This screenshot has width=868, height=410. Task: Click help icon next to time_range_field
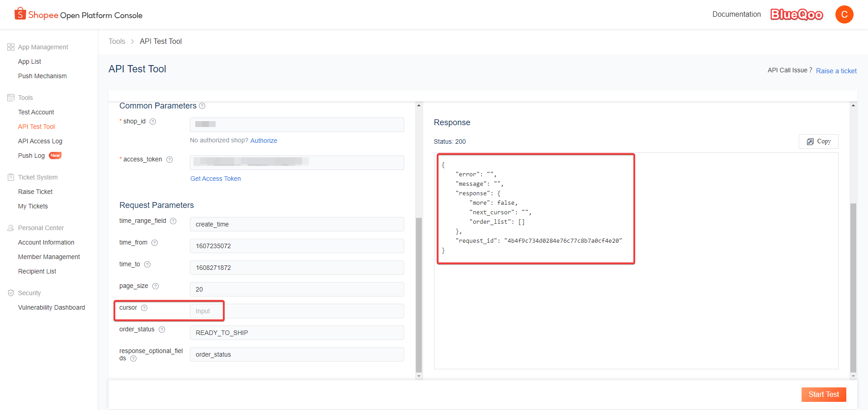click(173, 221)
